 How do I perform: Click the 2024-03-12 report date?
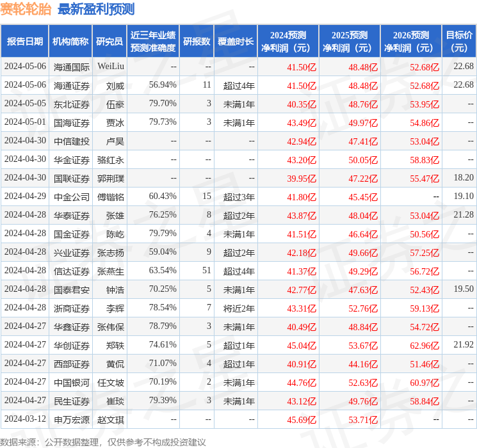pyautogui.click(x=25, y=419)
